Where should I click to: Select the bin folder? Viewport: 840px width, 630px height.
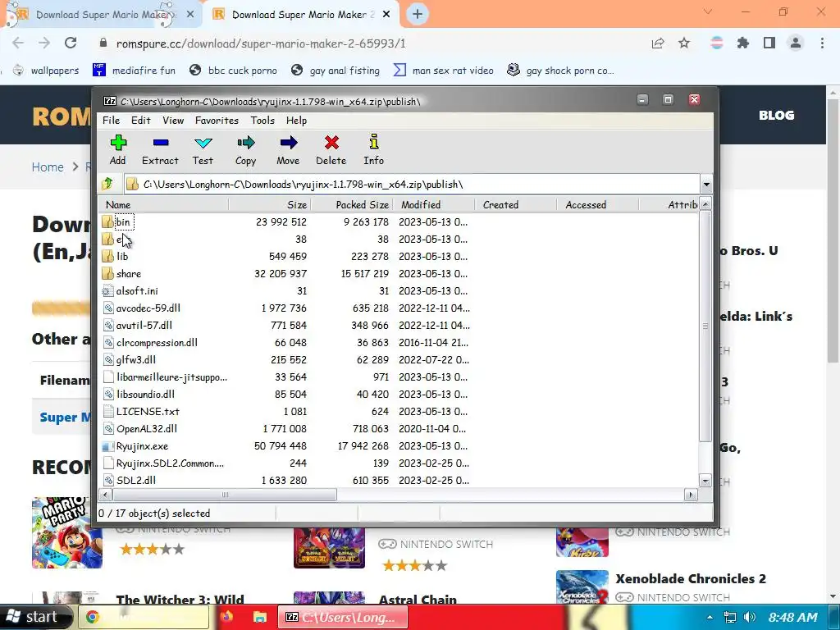tap(123, 221)
